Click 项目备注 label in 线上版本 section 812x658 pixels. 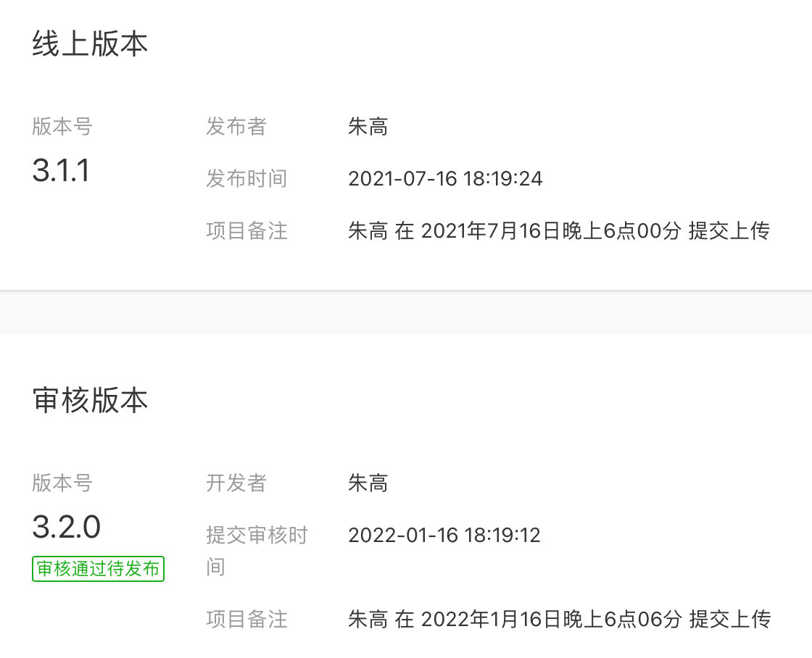246,231
